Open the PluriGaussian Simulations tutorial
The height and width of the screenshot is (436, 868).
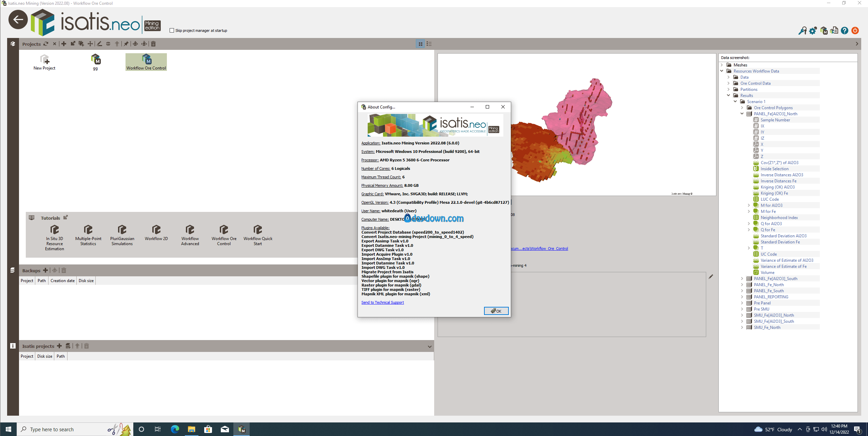(x=122, y=235)
